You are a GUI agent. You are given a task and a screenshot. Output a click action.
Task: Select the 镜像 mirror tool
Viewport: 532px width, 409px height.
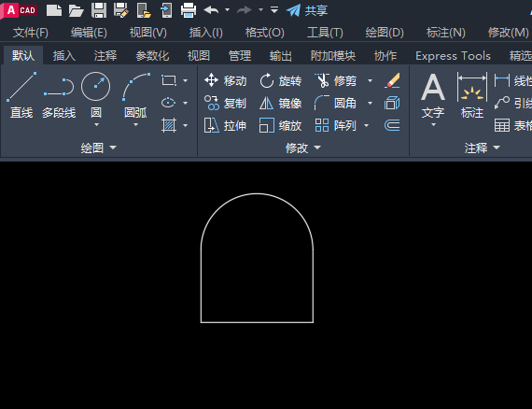[x=280, y=103]
